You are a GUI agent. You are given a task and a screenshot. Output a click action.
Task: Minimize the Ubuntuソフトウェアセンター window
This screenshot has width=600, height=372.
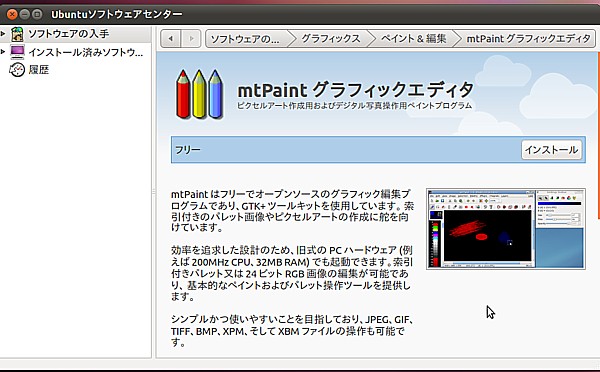(24, 15)
